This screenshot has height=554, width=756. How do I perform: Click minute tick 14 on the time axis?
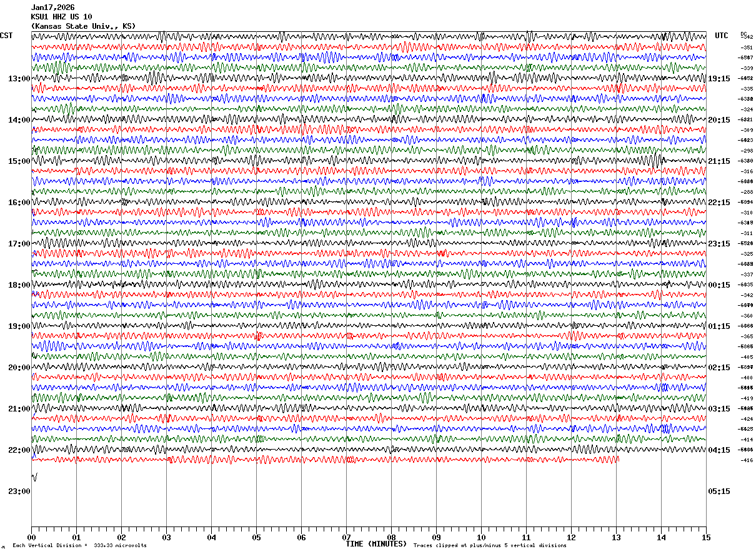pos(661,537)
